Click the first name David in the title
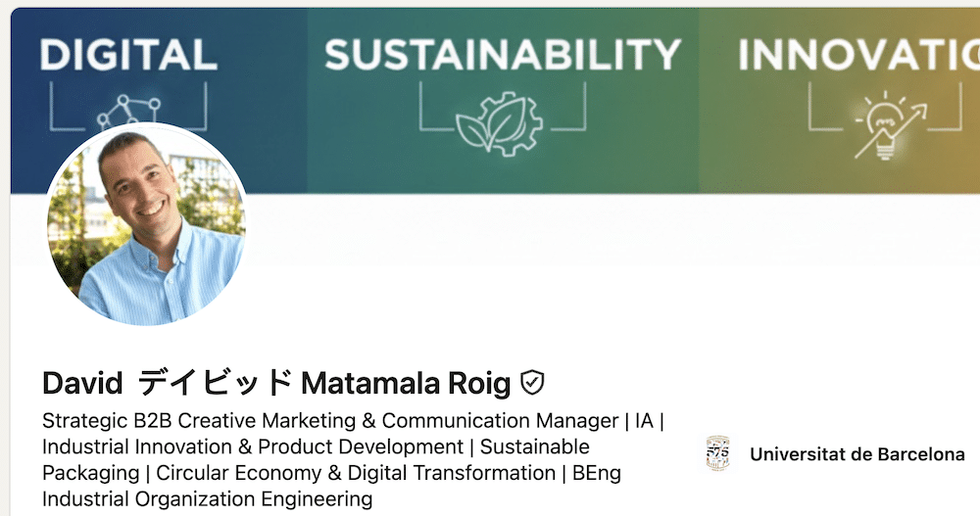 [82, 383]
